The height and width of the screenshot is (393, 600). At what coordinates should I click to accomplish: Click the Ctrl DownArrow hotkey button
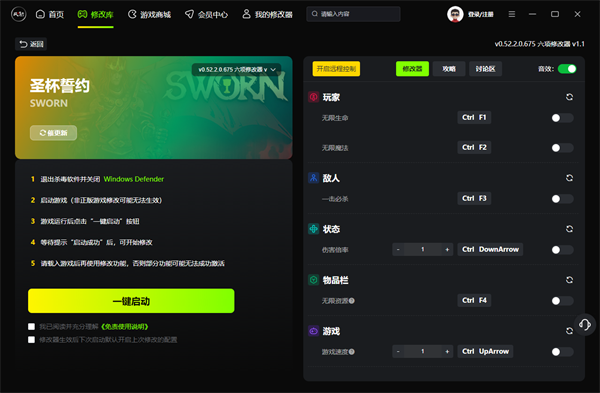490,249
